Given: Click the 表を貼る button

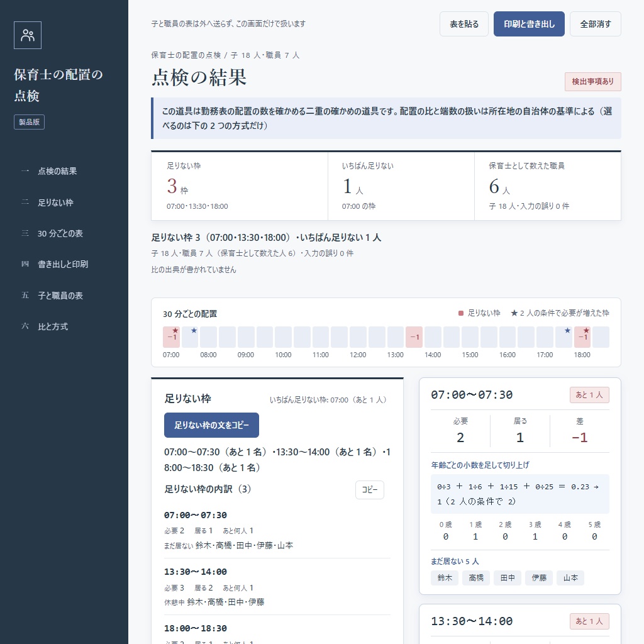Looking at the screenshot, I should pyautogui.click(x=464, y=25).
